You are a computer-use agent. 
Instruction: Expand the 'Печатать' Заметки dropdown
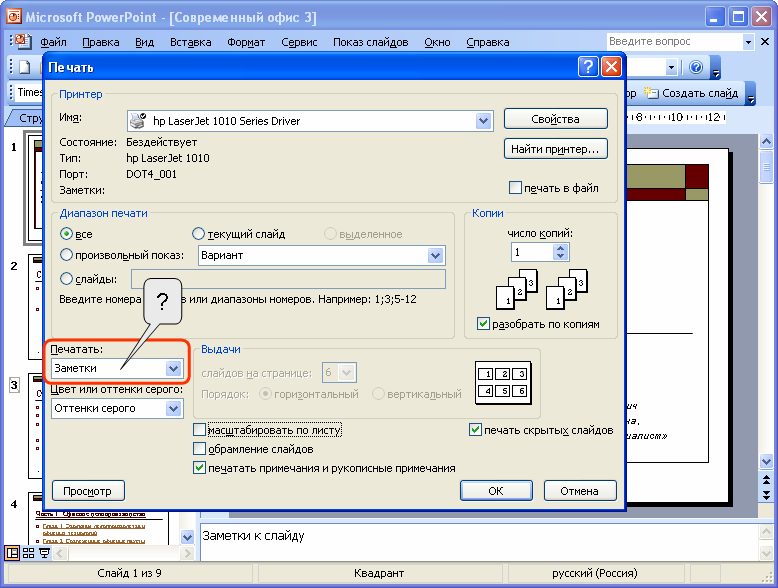pos(173,368)
